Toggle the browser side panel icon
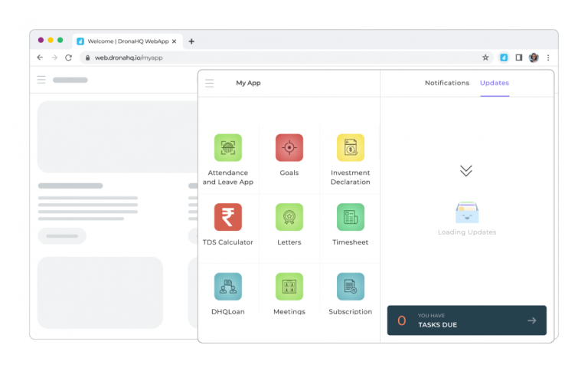This screenshot has width=588, height=368. click(x=518, y=58)
